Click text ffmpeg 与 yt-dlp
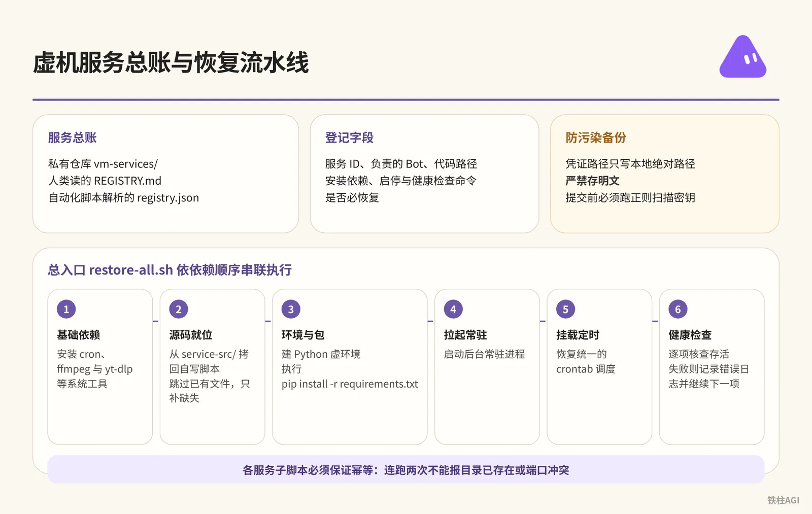 click(x=95, y=369)
